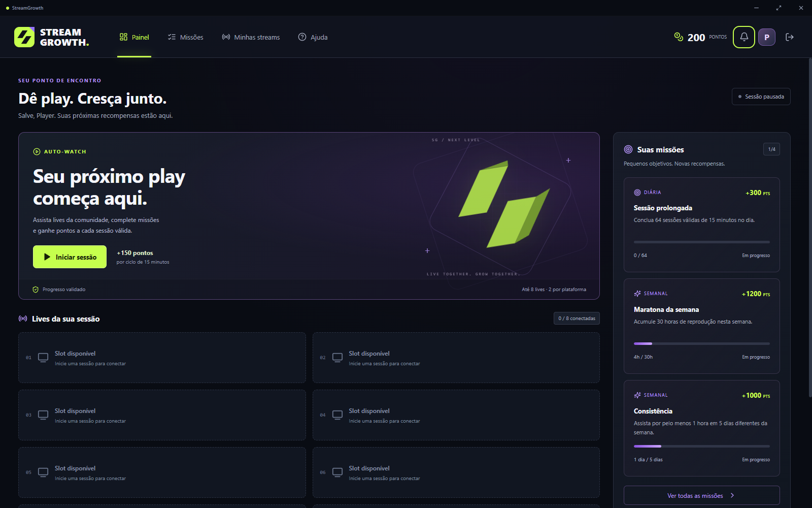Click the page vertical scrollbar
This screenshot has height=508, width=812.
point(810,227)
